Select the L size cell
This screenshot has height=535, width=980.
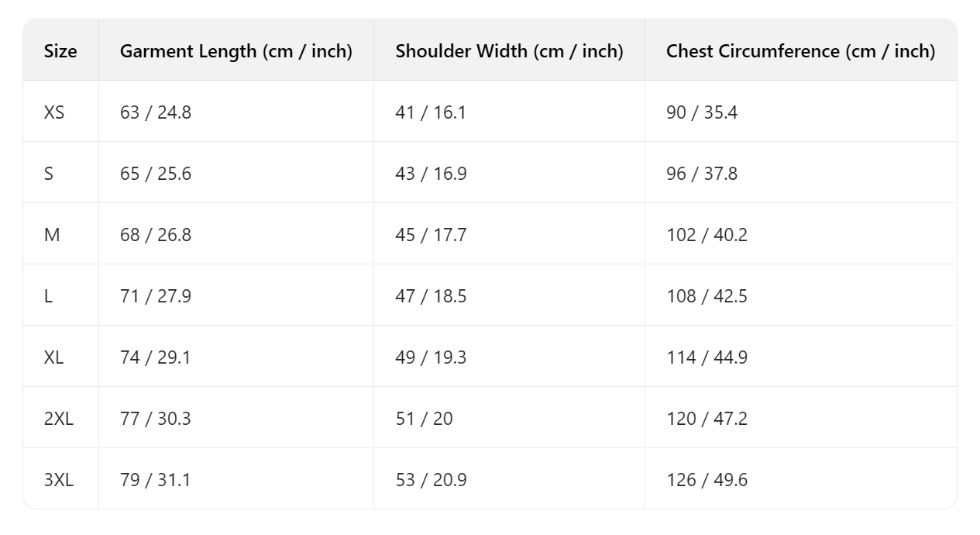pyautogui.click(x=48, y=296)
